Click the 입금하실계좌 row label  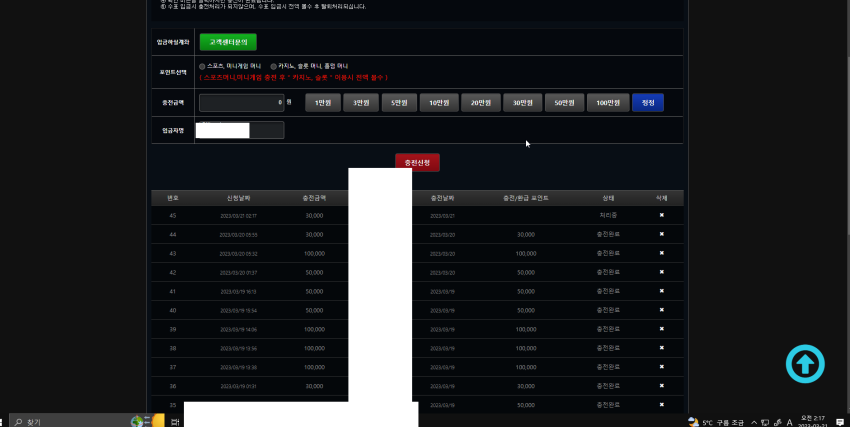click(x=173, y=42)
